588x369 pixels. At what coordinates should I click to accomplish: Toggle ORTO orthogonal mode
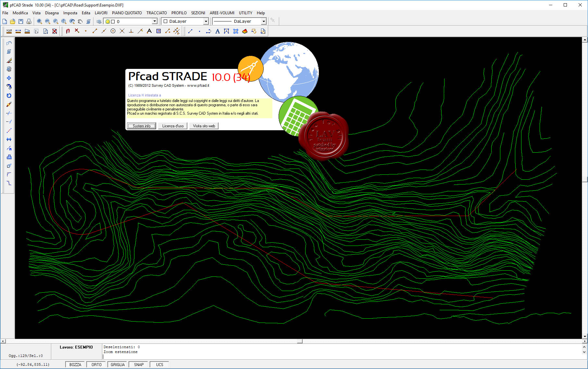pos(96,364)
